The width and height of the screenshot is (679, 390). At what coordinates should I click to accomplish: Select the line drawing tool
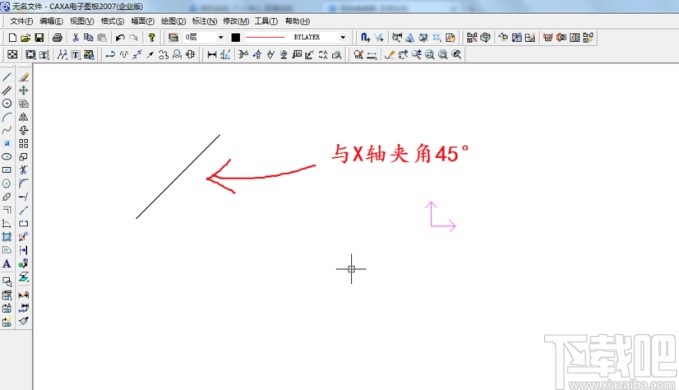point(7,77)
